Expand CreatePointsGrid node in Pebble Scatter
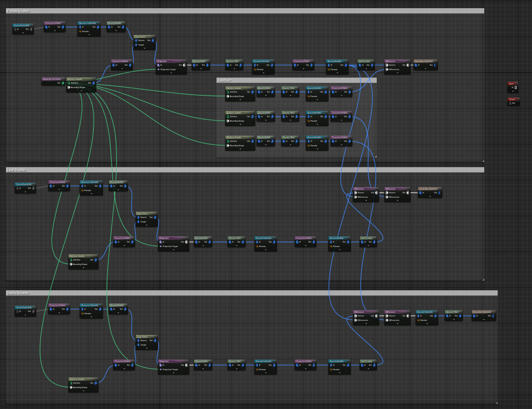Viewport: 532px width, 409px height. (23, 33)
